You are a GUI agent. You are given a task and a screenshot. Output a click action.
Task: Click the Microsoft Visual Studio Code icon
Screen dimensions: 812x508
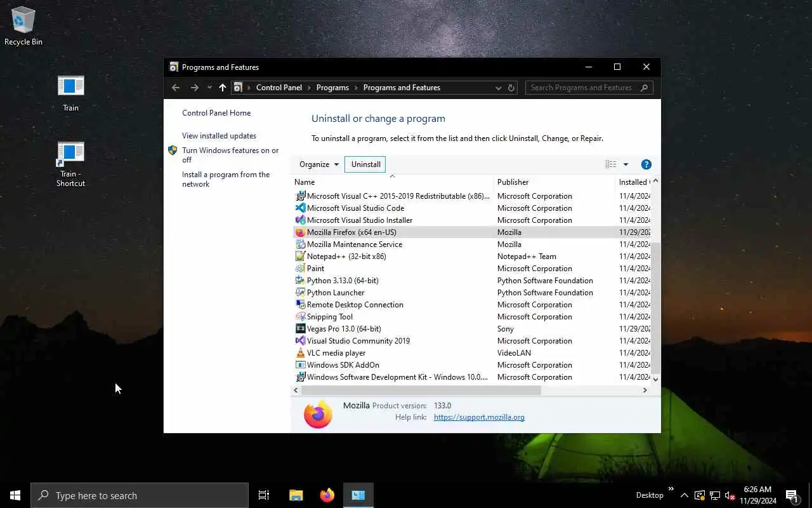click(x=301, y=208)
